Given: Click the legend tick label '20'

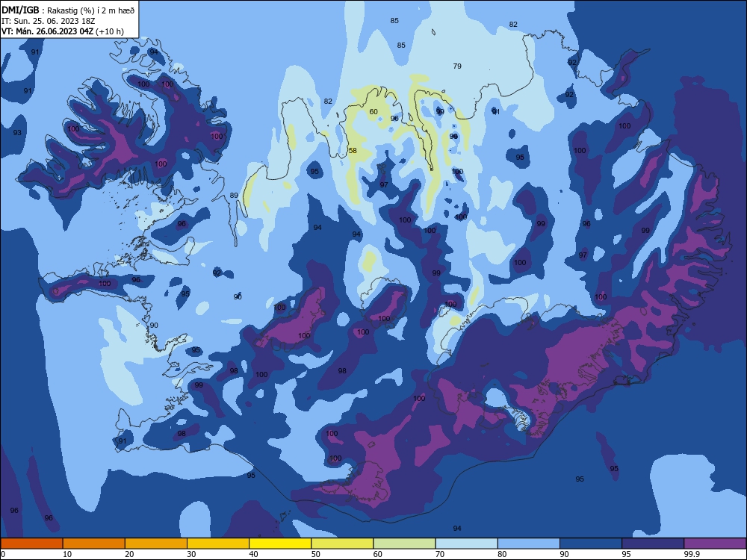Looking at the screenshot, I should tap(129, 554).
